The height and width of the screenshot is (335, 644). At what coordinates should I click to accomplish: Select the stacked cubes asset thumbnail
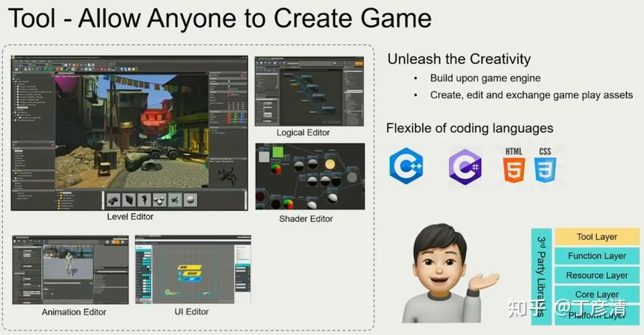tap(159, 200)
